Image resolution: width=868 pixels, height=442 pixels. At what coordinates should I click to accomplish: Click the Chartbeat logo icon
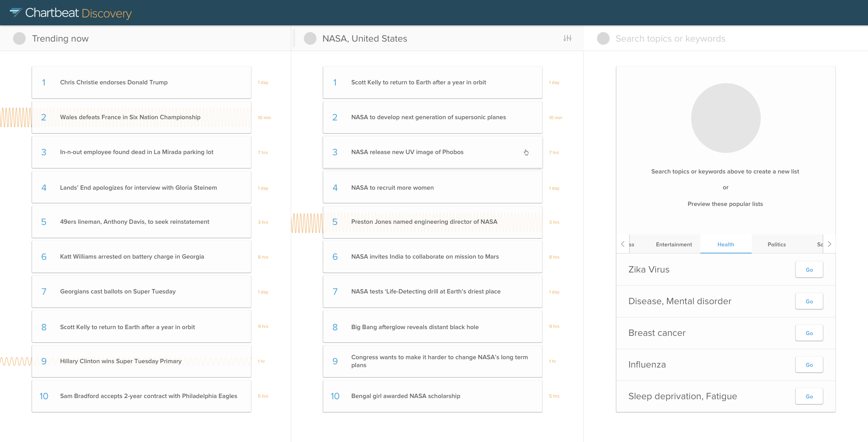15,12
